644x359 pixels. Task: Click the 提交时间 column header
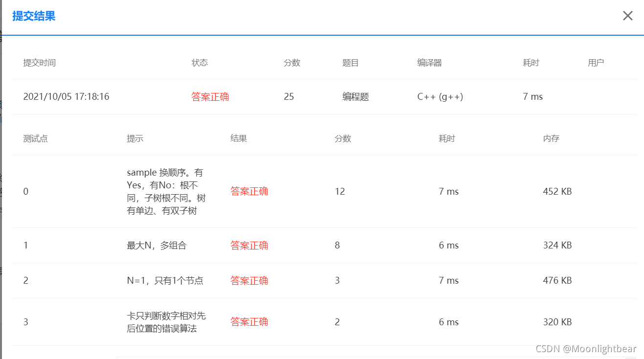40,63
